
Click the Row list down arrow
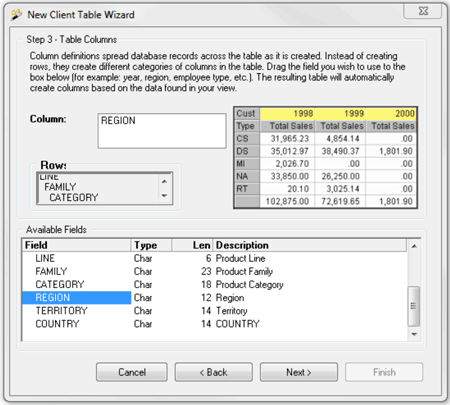[x=164, y=196]
